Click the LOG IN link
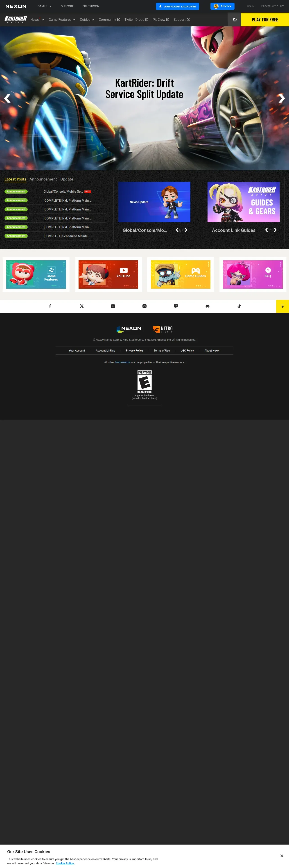Viewport: 289px width, 868px height. 250,6
